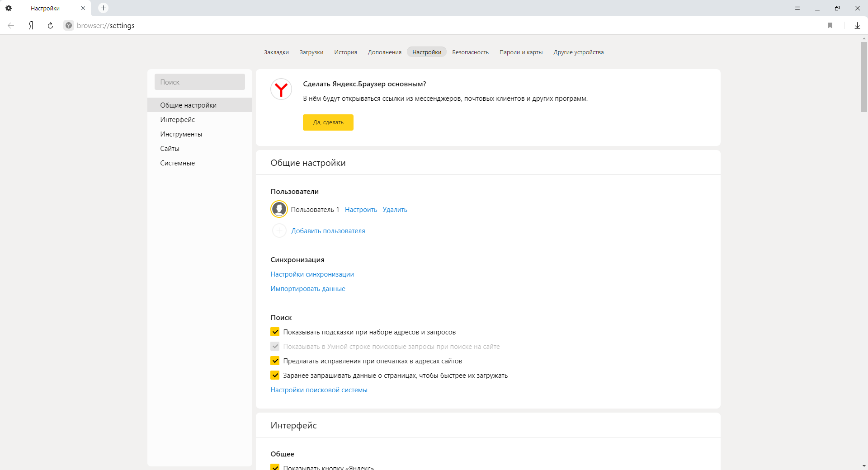Close the Настройки tab
The image size is (868, 470).
point(83,8)
